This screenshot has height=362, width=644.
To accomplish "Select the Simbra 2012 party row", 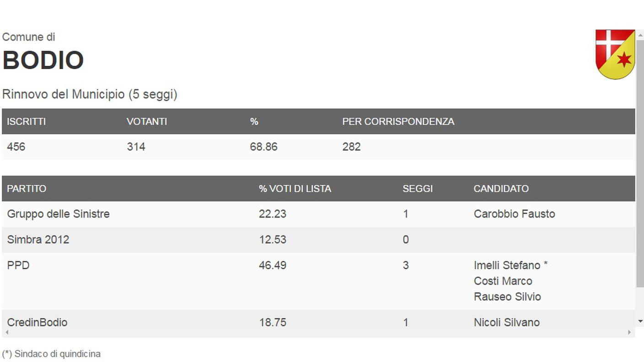I will (x=318, y=240).
